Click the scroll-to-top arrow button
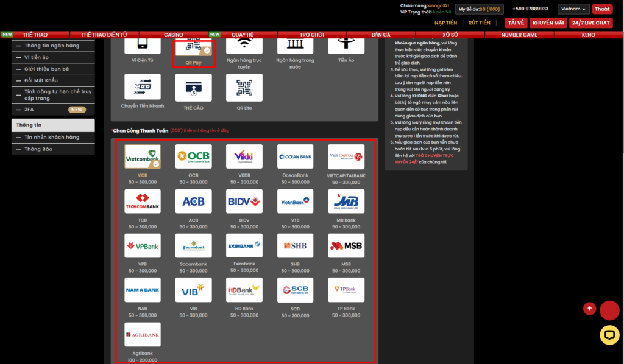 [589, 309]
